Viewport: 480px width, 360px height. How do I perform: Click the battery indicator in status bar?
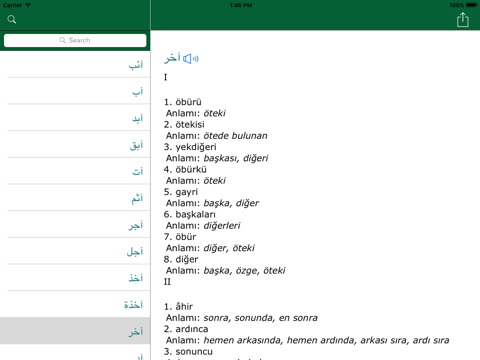[x=472, y=5]
